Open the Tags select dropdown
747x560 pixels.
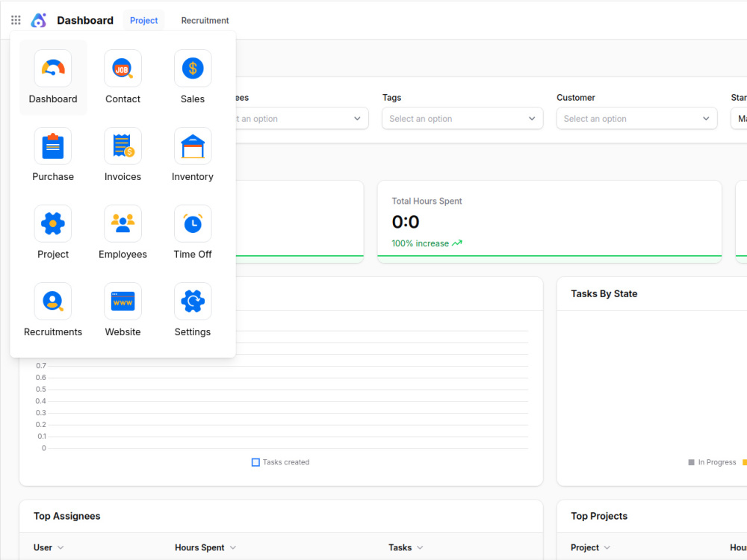462,119
